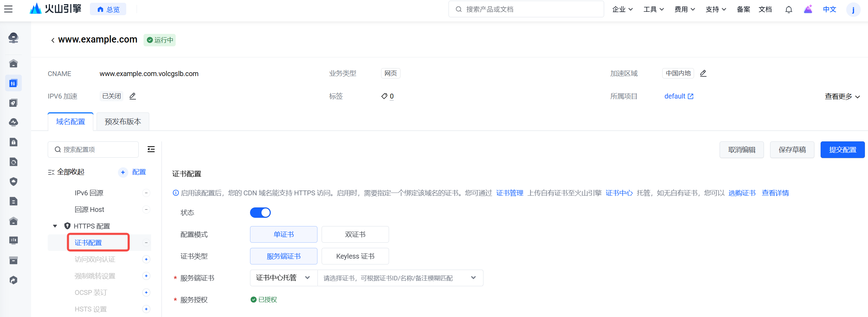Open the hamburger navigation menu
This screenshot has height=317, width=868.
(8, 9)
